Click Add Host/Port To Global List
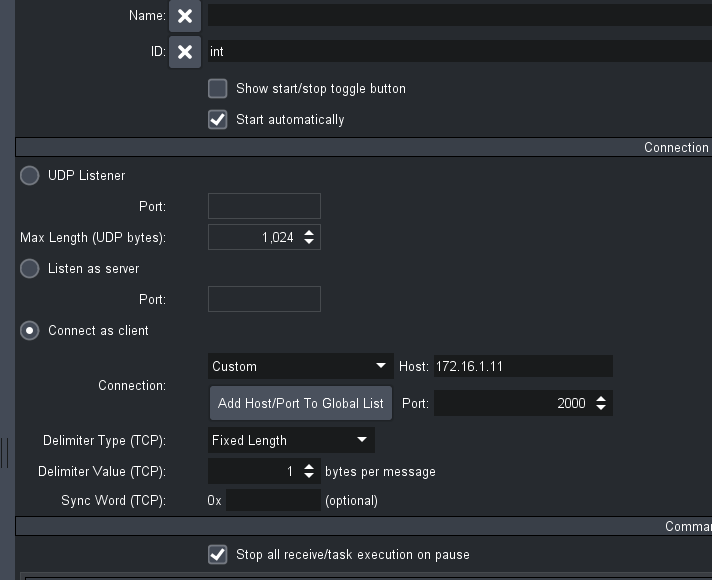712x580 pixels. pyautogui.click(x=301, y=403)
